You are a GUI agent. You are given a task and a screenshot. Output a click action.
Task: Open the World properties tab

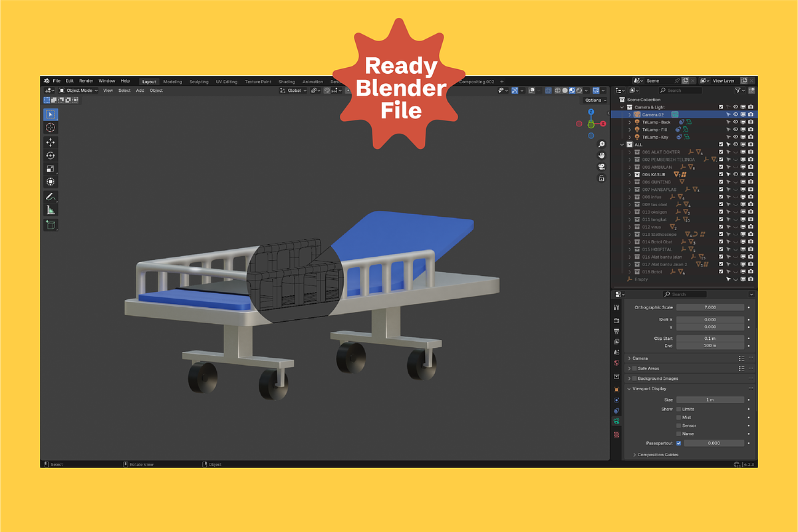coord(617,363)
